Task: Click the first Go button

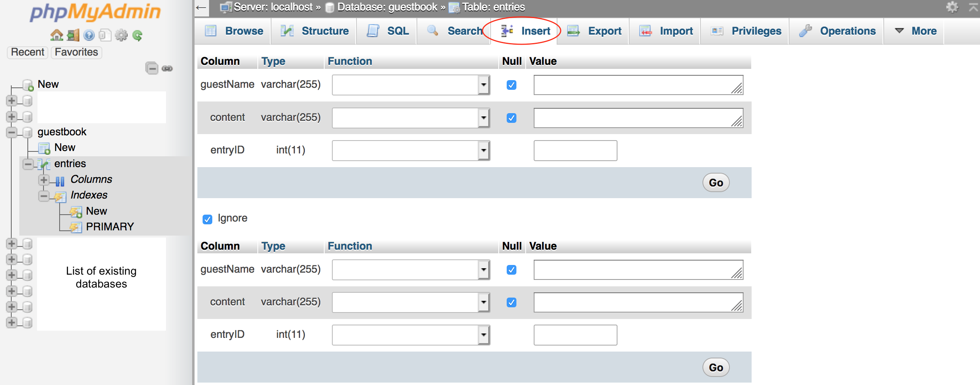Action: click(715, 182)
